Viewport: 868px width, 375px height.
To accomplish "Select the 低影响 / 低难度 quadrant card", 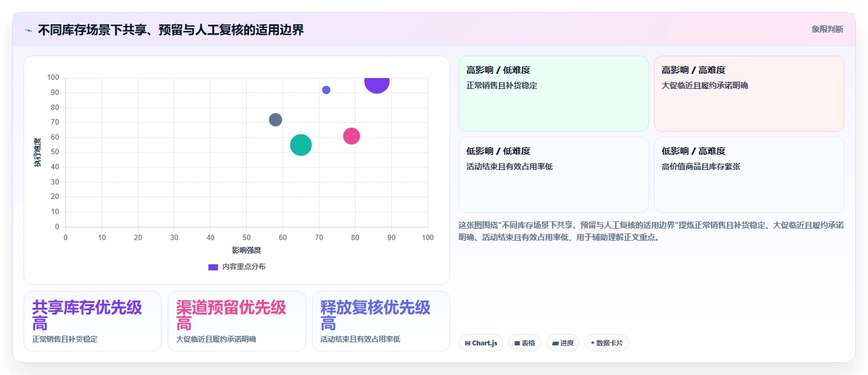I will click(x=553, y=175).
